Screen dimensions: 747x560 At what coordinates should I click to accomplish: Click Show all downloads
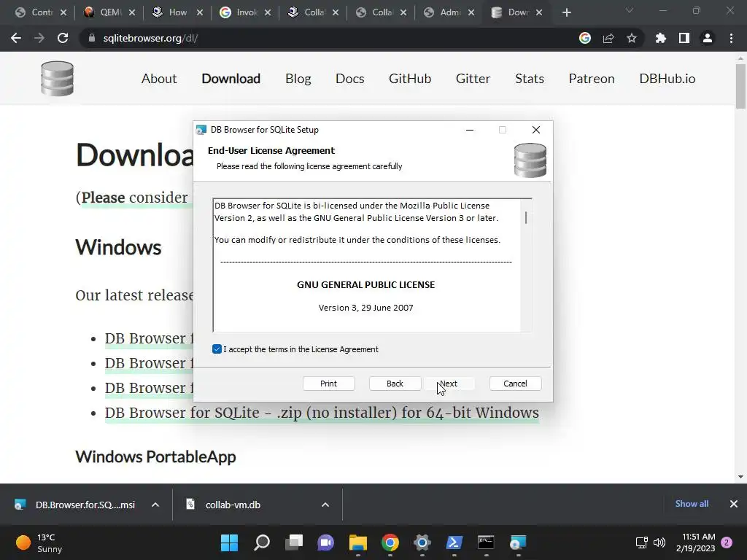[x=692, y=504]
